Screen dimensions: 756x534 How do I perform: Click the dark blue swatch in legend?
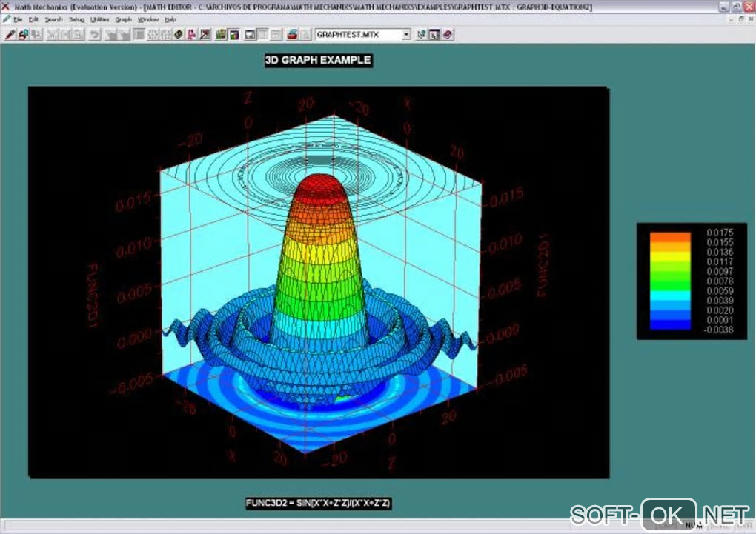[x=670, y=325]
